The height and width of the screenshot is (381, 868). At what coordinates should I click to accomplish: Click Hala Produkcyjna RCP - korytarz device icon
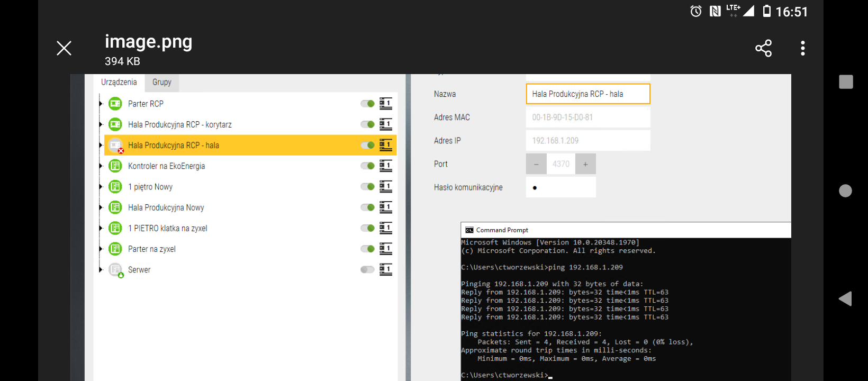click(x=115, y=124)
